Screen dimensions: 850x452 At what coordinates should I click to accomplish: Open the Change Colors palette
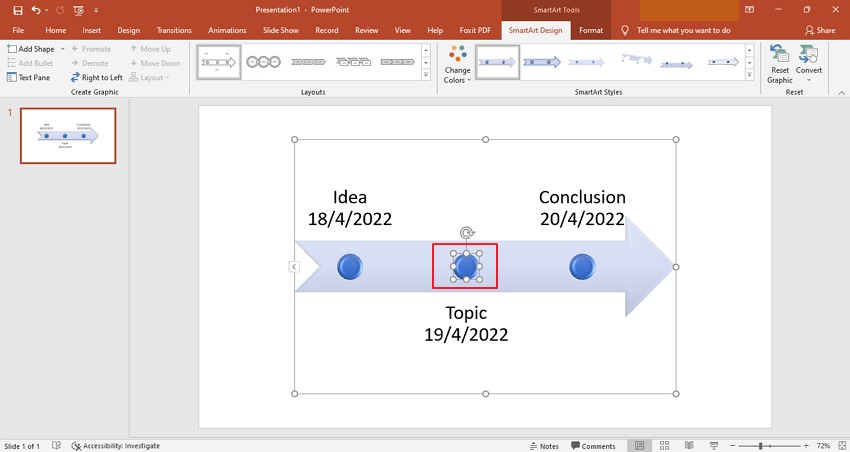(457, 64)
